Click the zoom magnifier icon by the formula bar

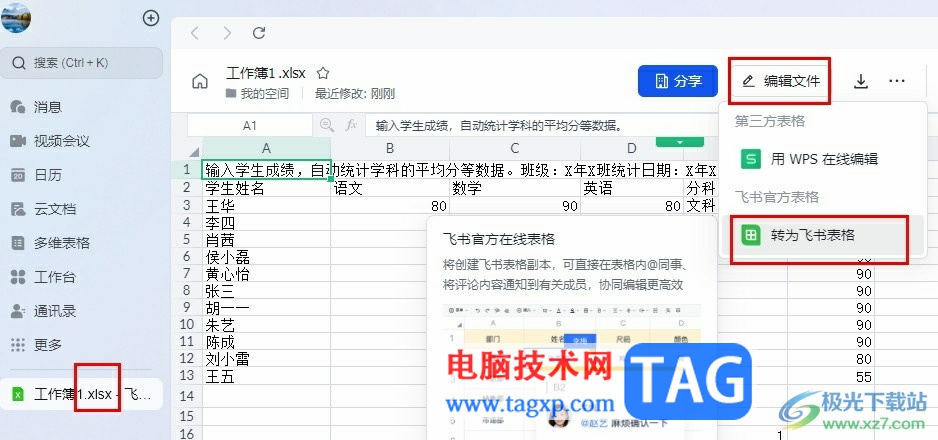coord(327,125)
